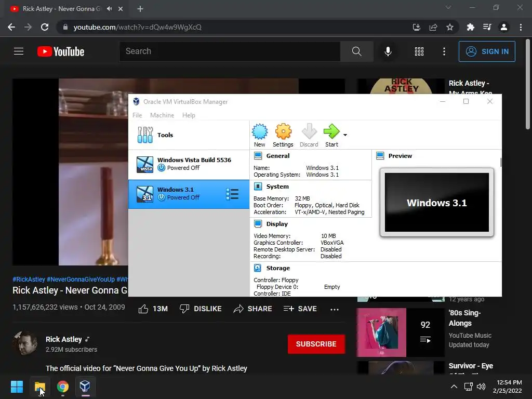
Task: Go back in Chrome browser
Action: click(11, 27)
